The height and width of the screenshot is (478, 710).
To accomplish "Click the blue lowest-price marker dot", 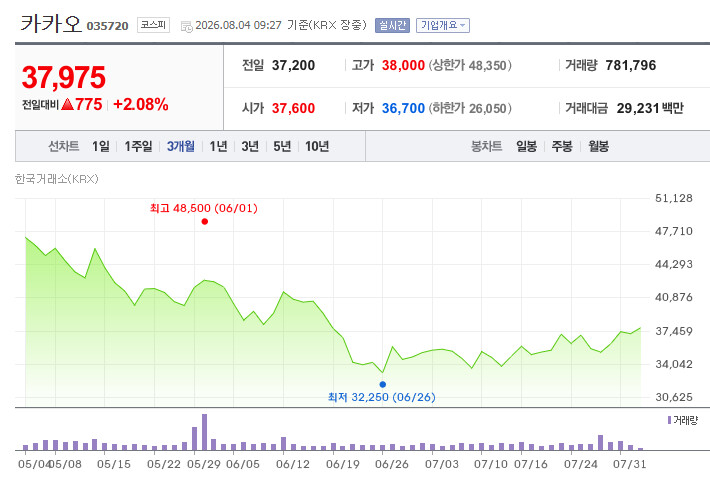I will pyautogui.click(x=383, y=384).
